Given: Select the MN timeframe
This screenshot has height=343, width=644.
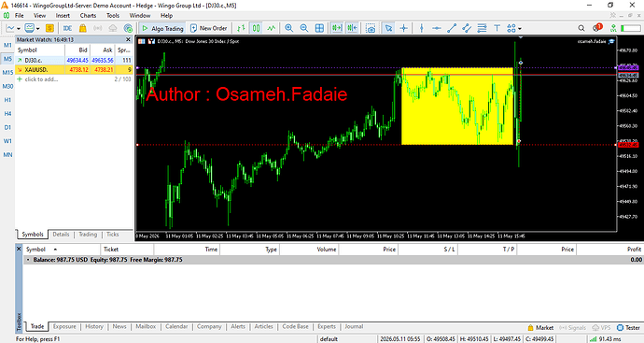Looking at the screenshot, I should (x=7, y=154).
